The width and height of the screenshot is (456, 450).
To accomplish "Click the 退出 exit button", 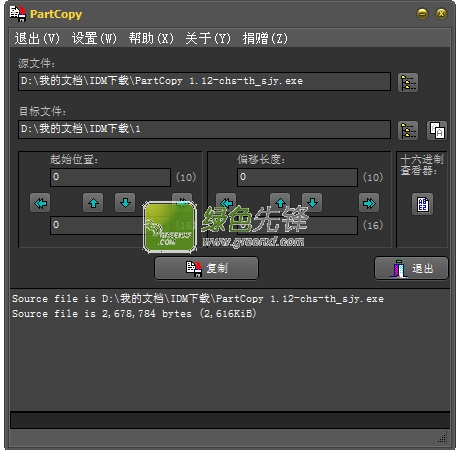I will (x=411, y=268).
